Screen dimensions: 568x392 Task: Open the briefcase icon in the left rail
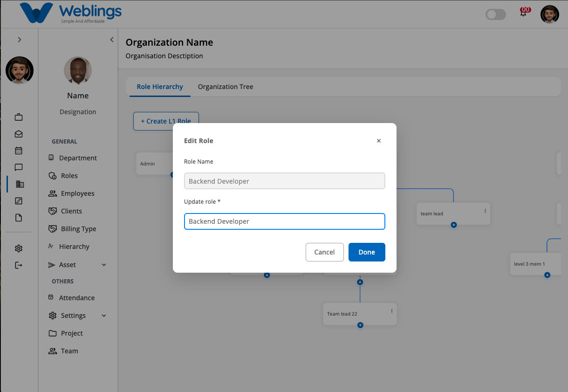click(x=19, y=117)
